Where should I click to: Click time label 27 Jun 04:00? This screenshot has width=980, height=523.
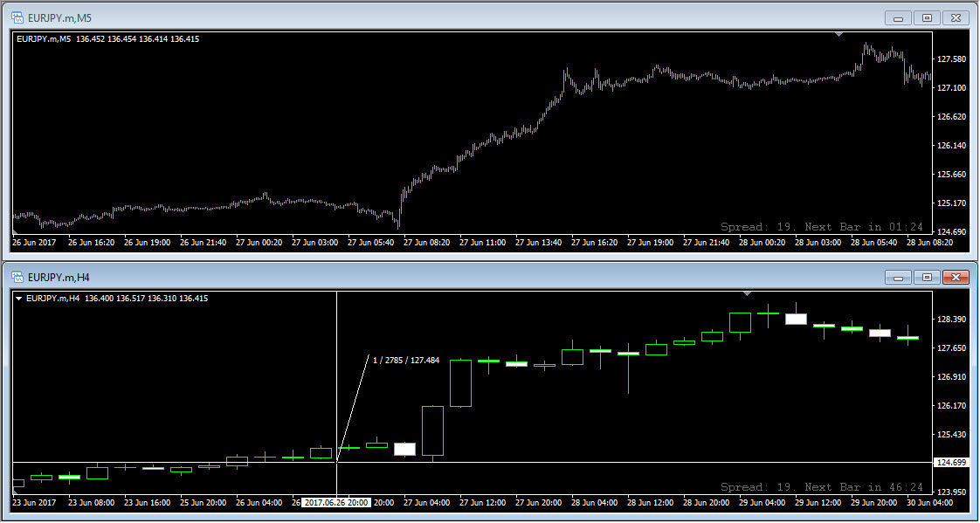point(427,502)
